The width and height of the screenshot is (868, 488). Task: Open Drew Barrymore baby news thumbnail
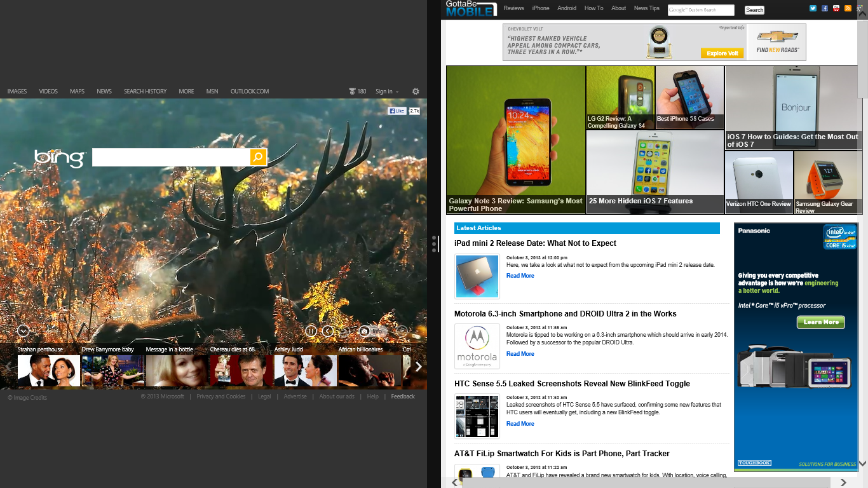click(113, 370)
